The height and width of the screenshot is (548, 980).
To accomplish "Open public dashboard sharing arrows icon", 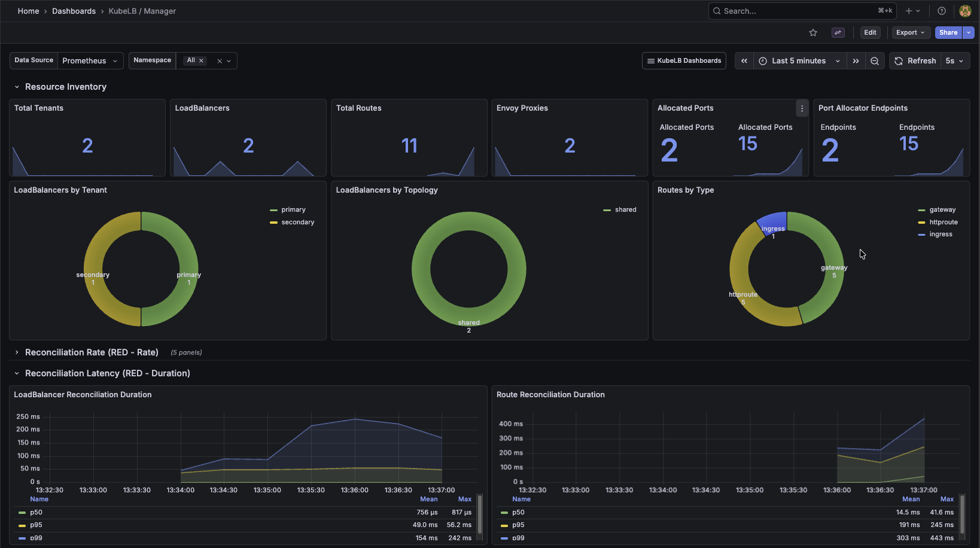I will click(838, 32).
